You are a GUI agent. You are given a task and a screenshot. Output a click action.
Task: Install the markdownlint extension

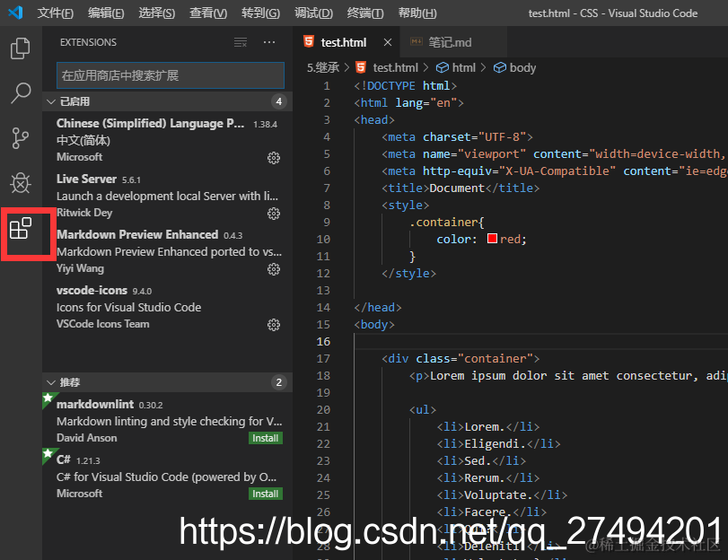click(265, 438)
